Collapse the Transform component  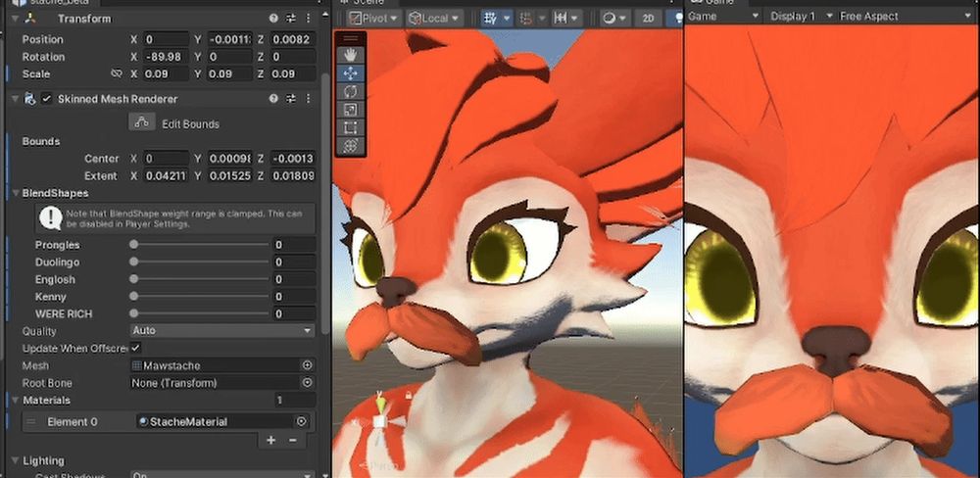click(x=15, y=19)
